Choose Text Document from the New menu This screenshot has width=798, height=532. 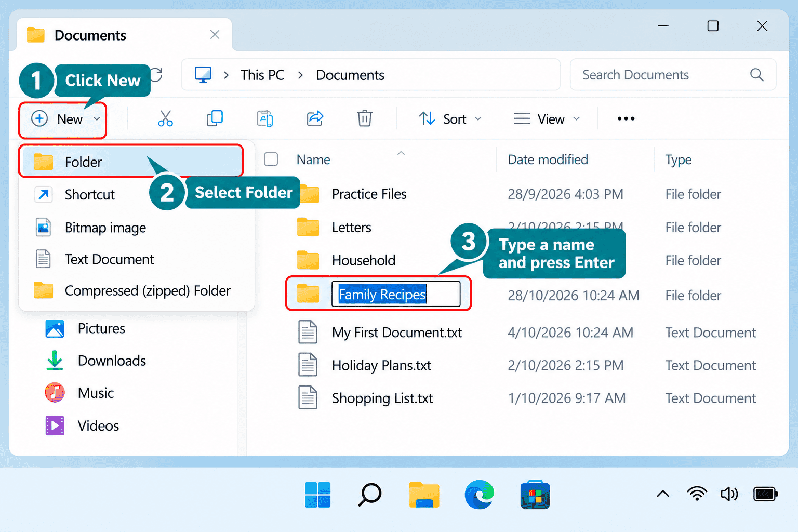tap(136, 259)
